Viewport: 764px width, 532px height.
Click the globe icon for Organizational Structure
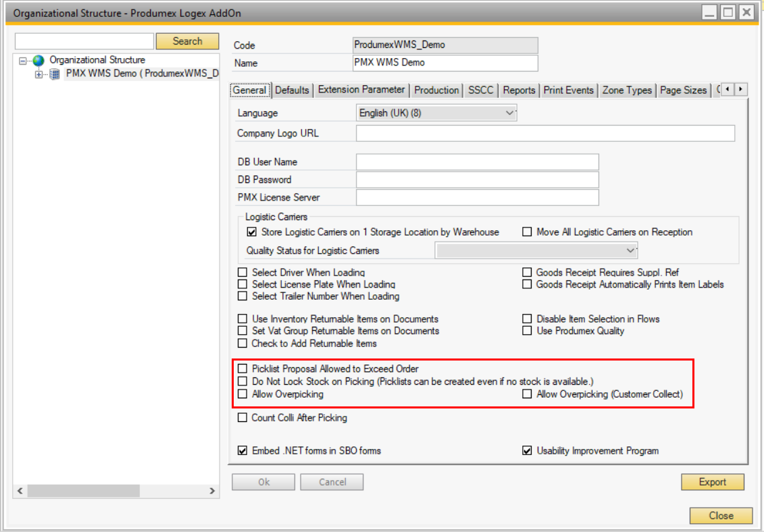tap(39, 61)
